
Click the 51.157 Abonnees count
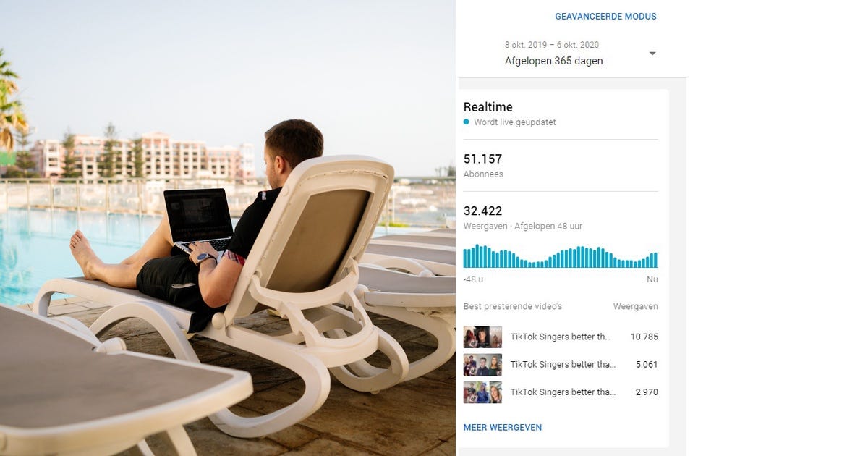pos(483,165)
